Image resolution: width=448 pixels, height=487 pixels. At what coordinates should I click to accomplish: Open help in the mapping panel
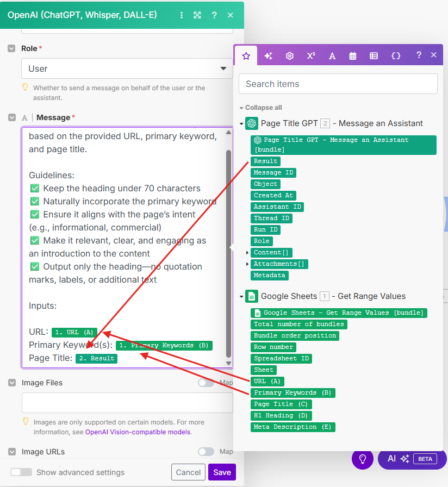click(419, 55)
